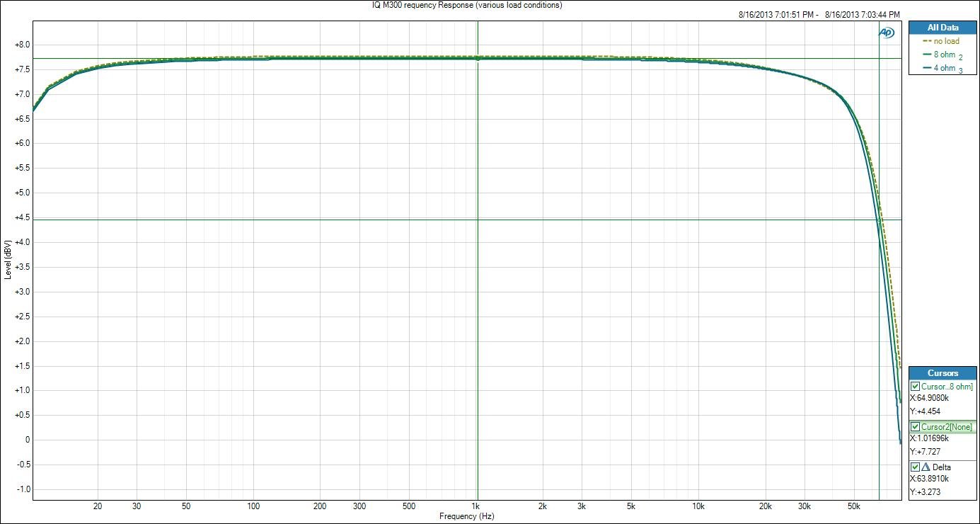Screen dimensions: 980x524
Task: Click the Cursor2[None] label
Action: 947,427
